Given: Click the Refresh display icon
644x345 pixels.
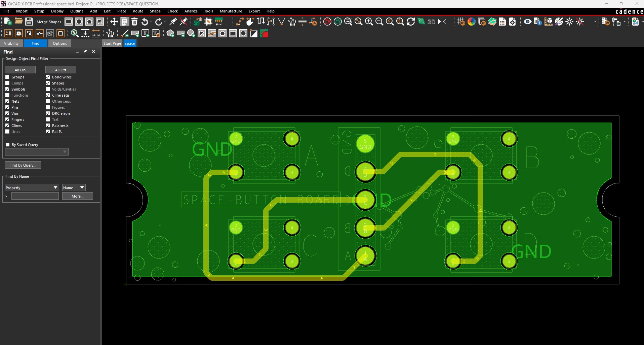Looking at the screenshot, I should [410, 22].
